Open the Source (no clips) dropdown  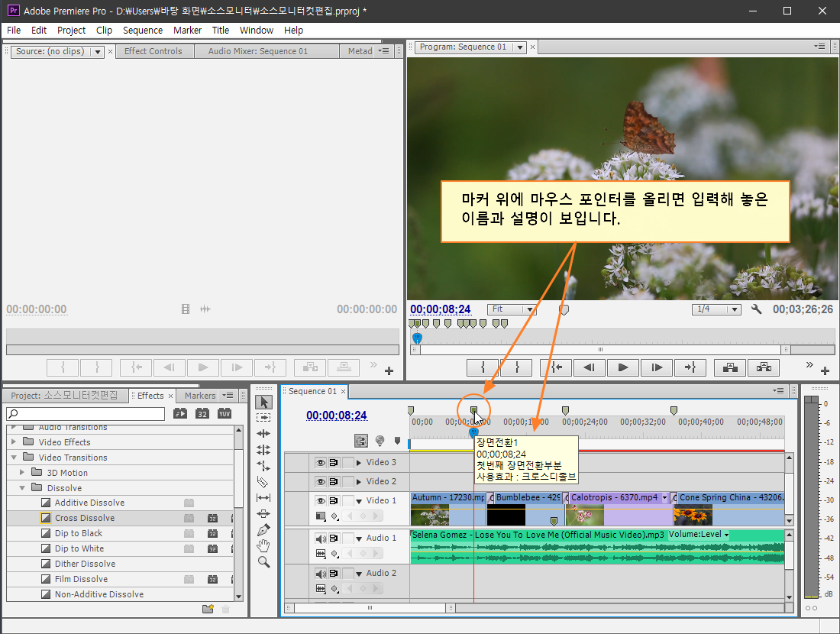coord(98,52)
